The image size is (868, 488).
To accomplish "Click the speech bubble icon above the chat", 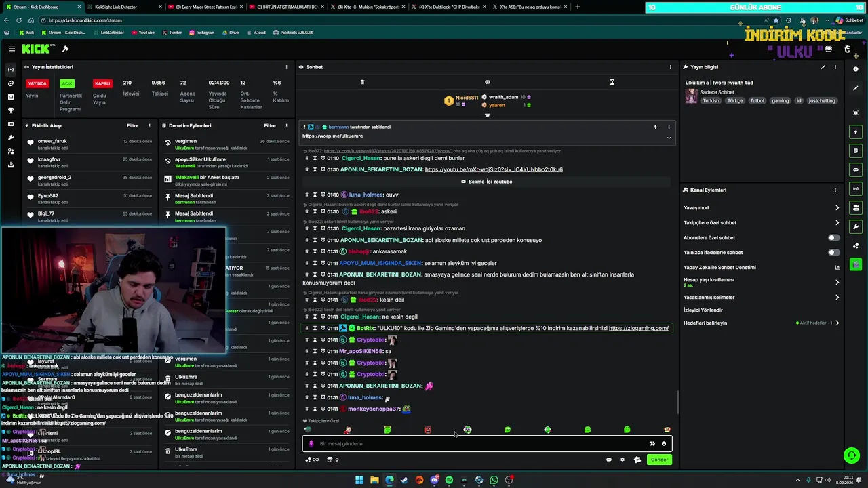I will coord(487,82).
